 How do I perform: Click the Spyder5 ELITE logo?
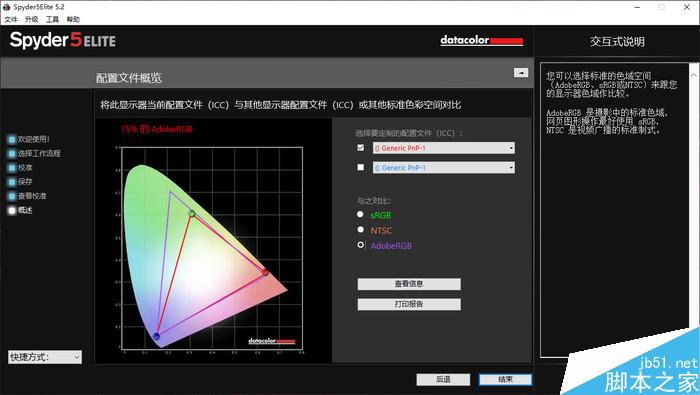point(62,40)
